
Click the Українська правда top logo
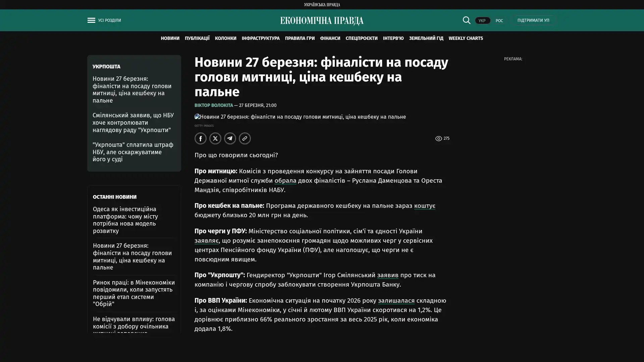click(x=322, y=5)
